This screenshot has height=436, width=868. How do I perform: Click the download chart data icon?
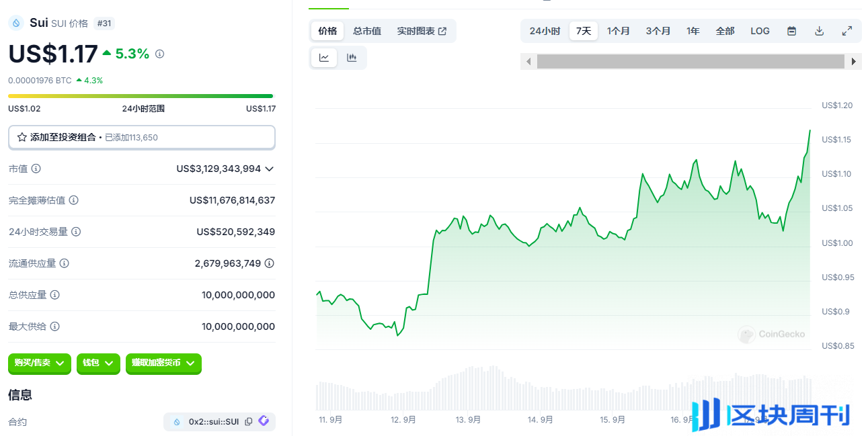(x=819, y=30)
